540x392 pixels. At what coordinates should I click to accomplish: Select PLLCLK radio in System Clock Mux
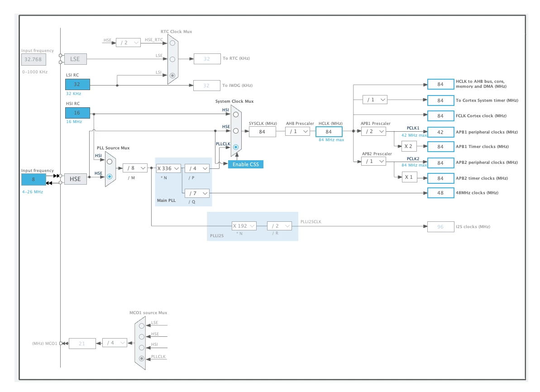236,147
